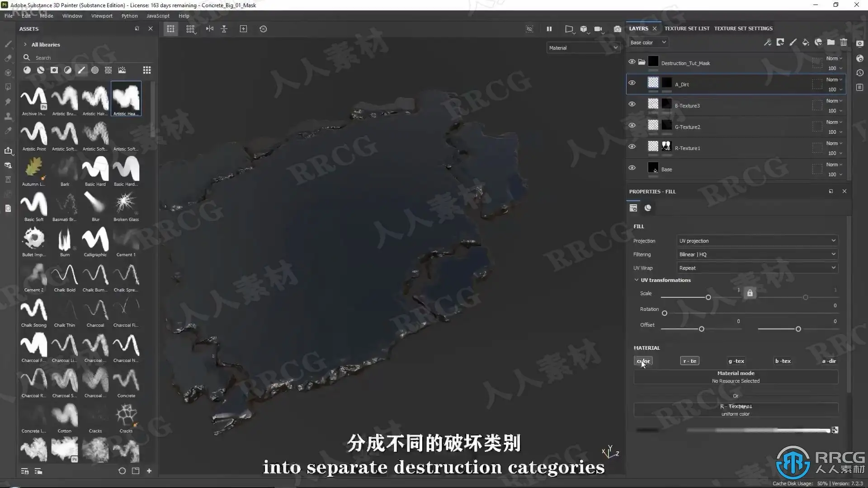Collapse the UV transformations section
The image size is (868, 488).
(x=637, y=280)
